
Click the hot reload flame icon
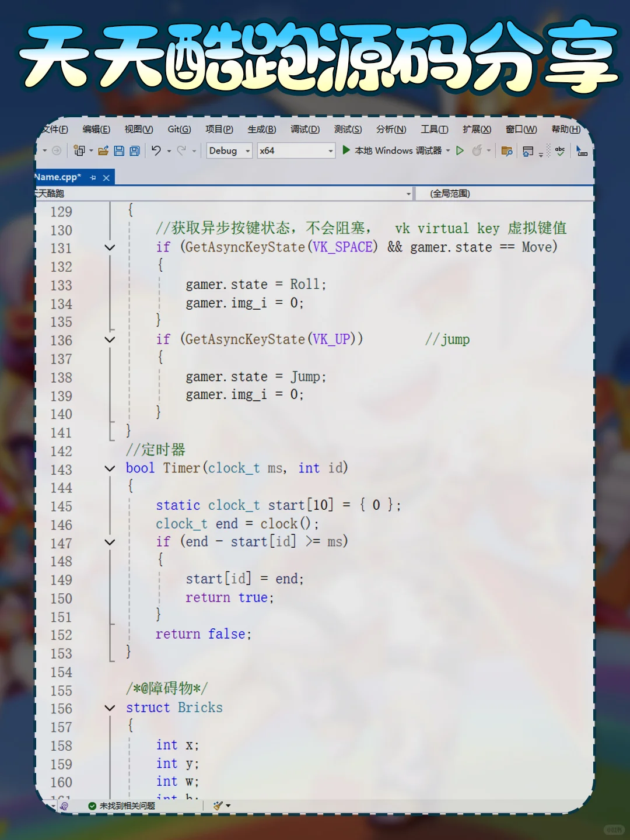point(477,150)
